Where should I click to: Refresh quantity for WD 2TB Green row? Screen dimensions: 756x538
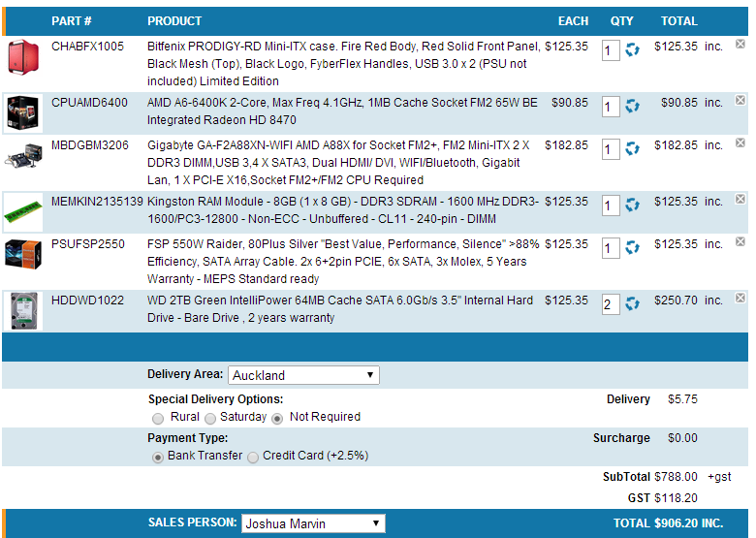[632, 303]
